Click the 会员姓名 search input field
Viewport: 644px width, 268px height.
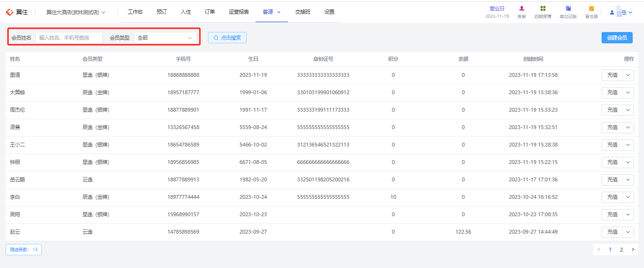69,38
